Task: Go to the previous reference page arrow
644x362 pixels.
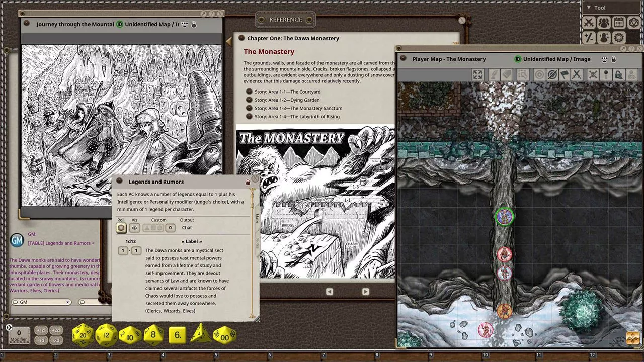Action: [330, 292]
